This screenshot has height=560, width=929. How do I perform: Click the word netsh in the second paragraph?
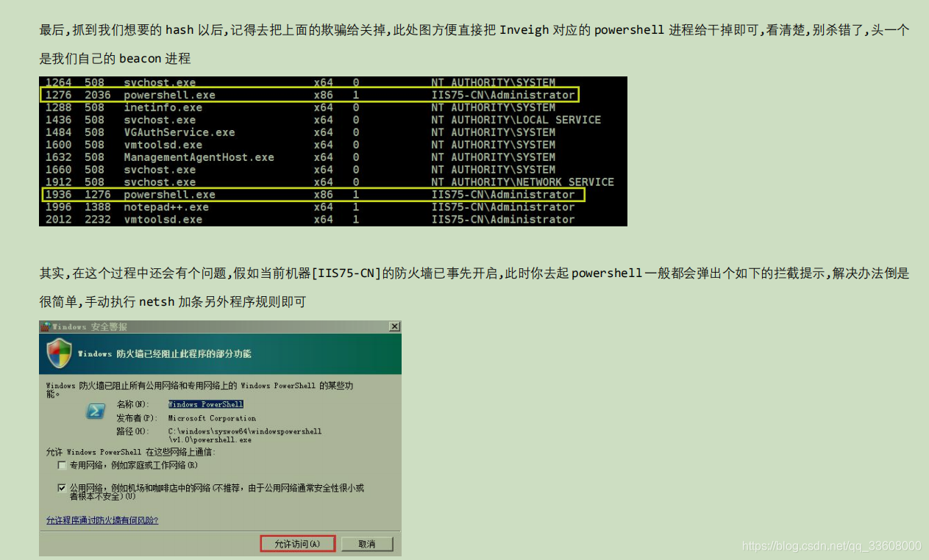[x=157, y=301]
